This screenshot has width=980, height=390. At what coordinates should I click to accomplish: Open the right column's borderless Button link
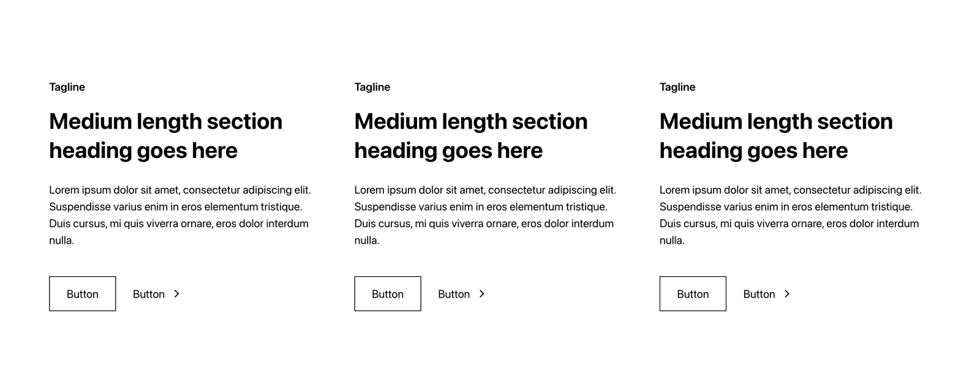(759, 294)
